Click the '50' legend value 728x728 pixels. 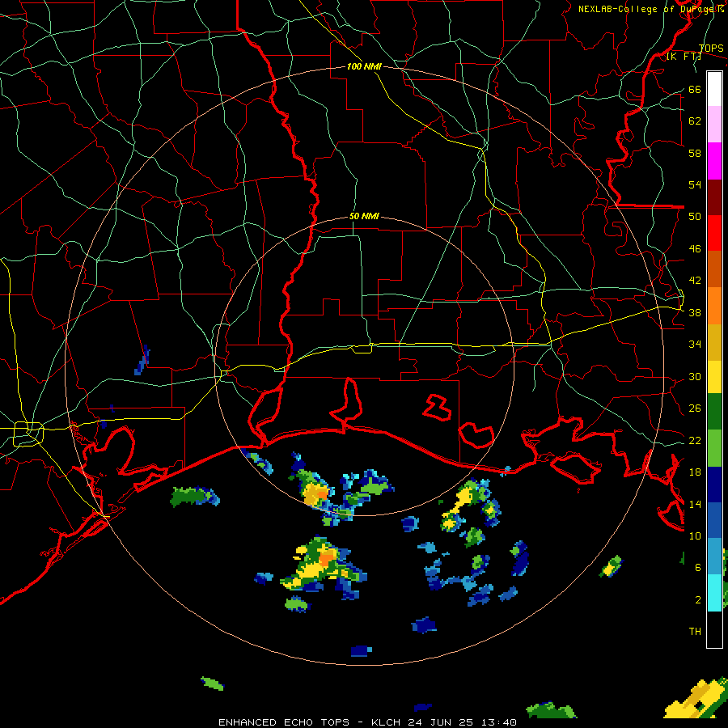(695, 216)
